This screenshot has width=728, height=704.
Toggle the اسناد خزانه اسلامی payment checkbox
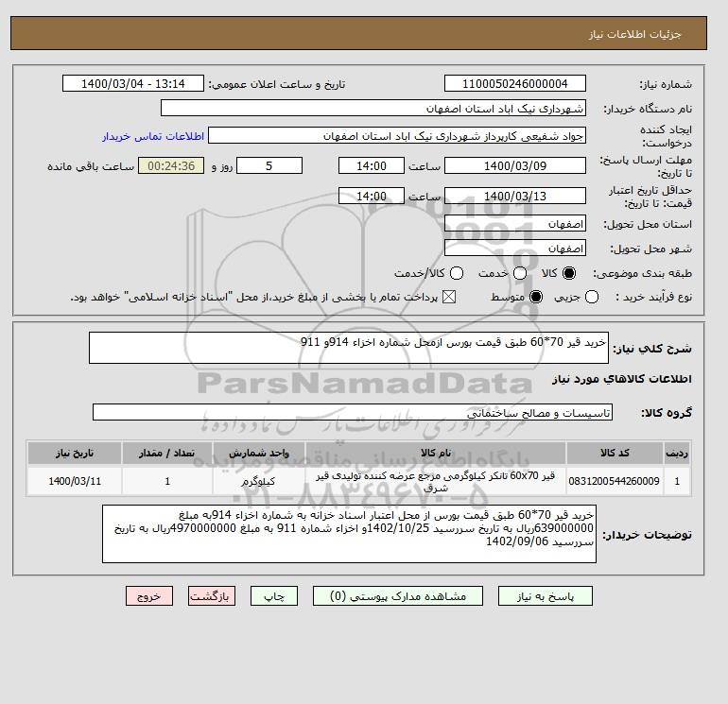coord(449,297)
